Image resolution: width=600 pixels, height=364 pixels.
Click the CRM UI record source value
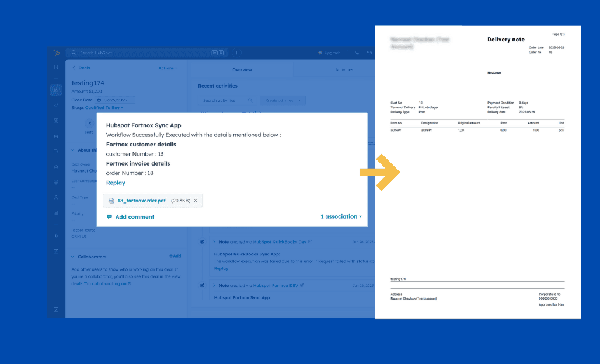pyautogui.click(x=79, y=237)
